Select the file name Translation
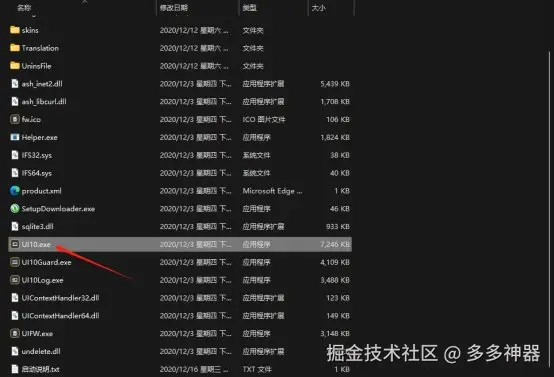Image resolution: width=554 pixels, height=377 pixels. tap(40, 48)
